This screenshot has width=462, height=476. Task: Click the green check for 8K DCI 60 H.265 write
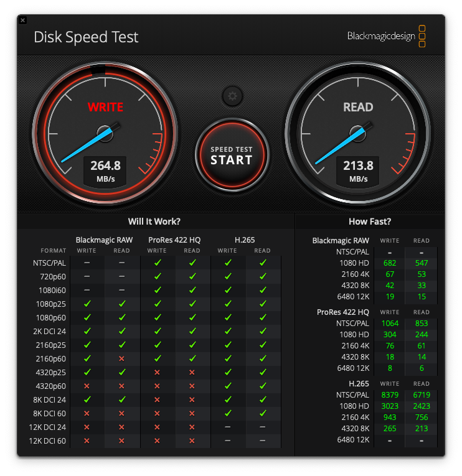(227, 413)
